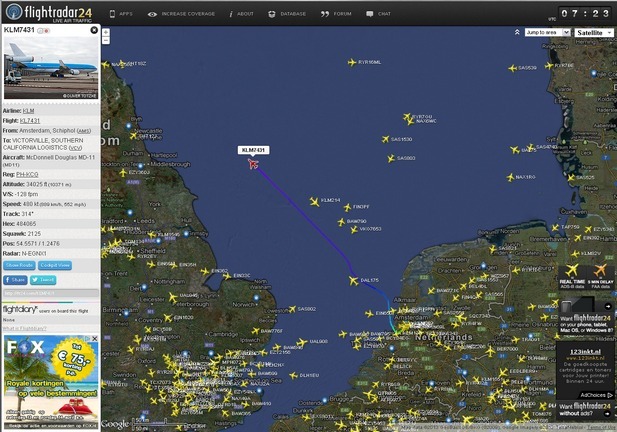The image size is (617, 432).
Task: Select the KLM214 aircraft icon
Action: click(x=314, y=202)
